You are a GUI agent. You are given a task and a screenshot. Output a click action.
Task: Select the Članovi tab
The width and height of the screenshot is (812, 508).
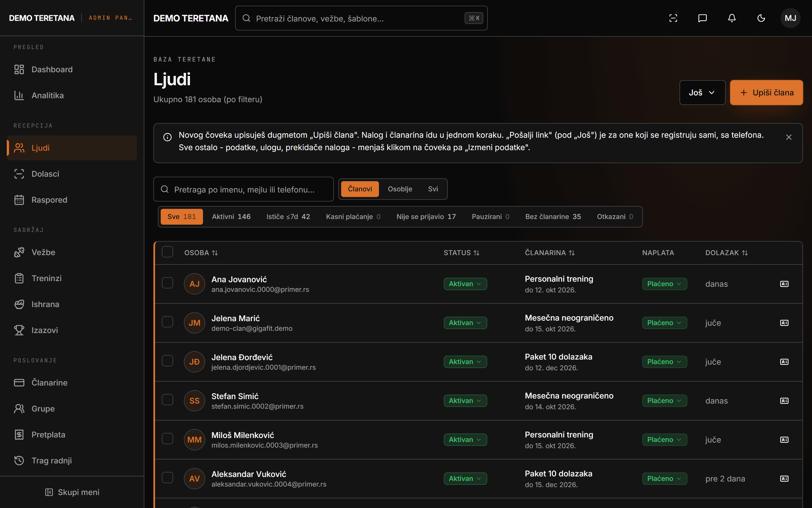click(360, 189)
